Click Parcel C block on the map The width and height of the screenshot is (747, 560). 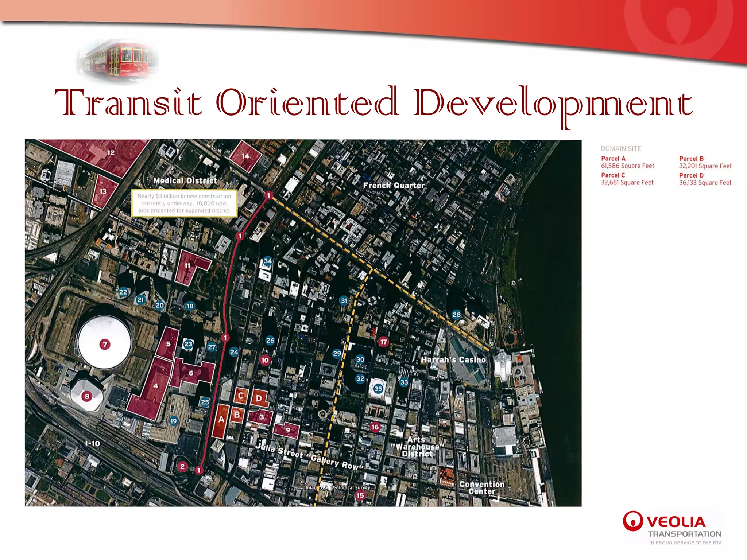point(241,396)
